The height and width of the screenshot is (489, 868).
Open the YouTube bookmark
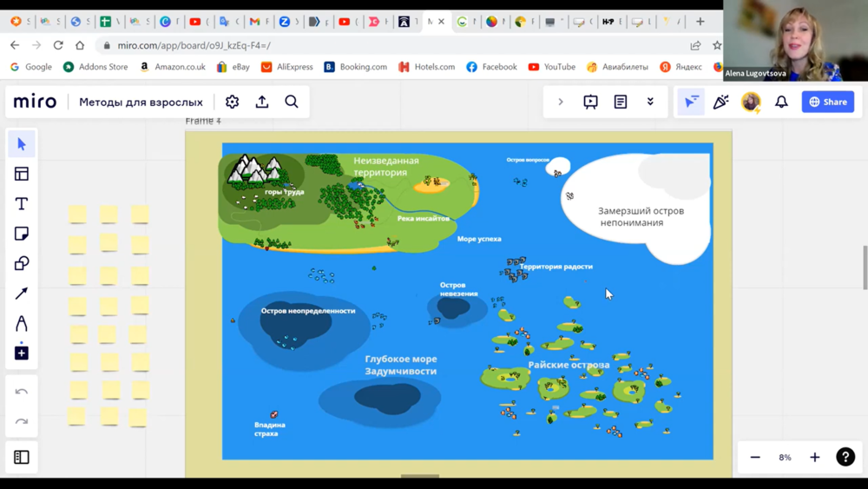pos(551,67)
